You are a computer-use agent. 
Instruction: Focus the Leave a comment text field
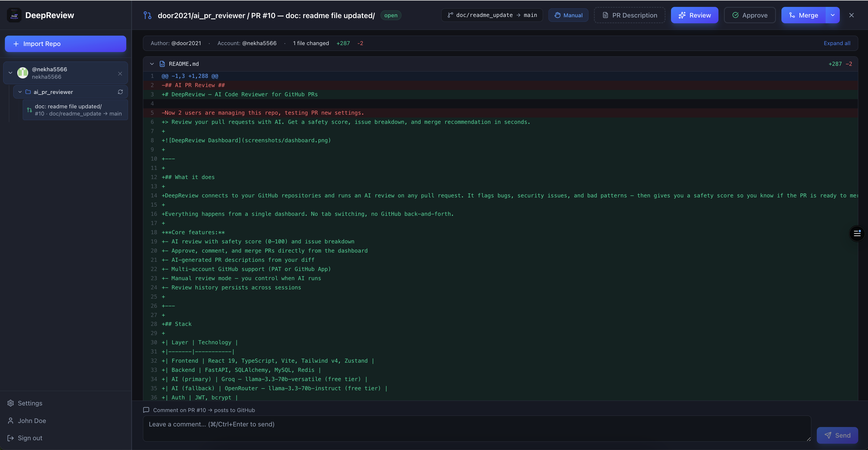pyautogui.click(x=477, y=428)
